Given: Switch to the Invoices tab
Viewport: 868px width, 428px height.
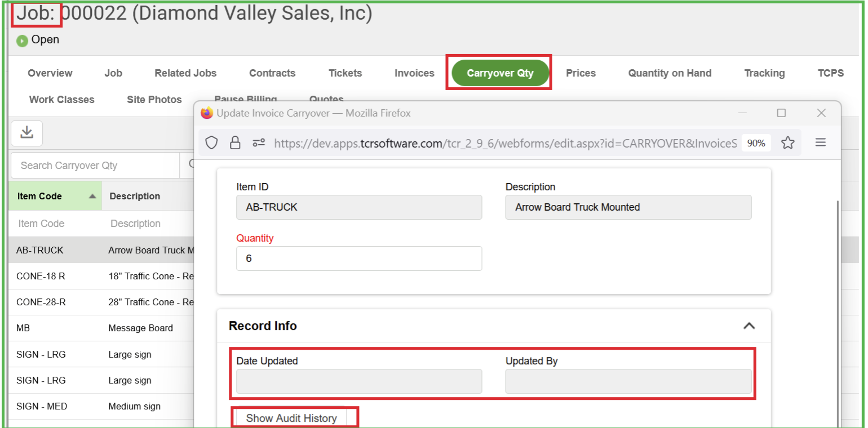Looking at the screenshot, I should pyautogui.click(x=414, y=73).
